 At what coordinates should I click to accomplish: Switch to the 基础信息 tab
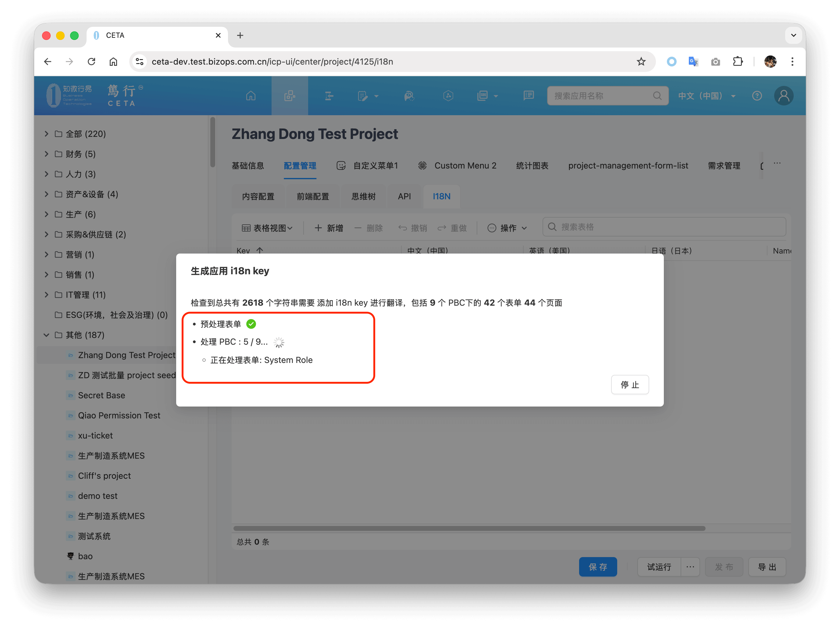point(247,165)
